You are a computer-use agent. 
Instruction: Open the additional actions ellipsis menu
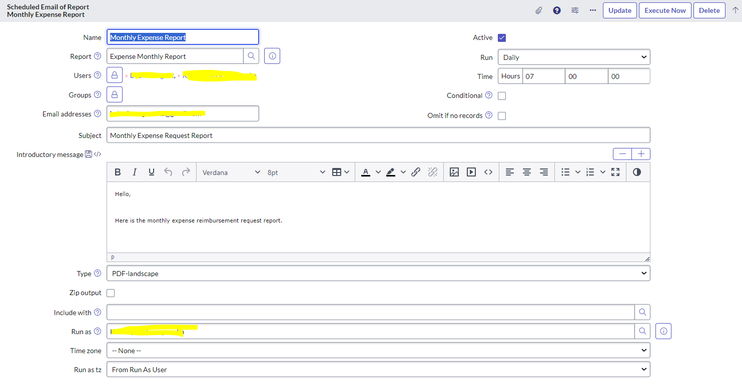point(592,10)
